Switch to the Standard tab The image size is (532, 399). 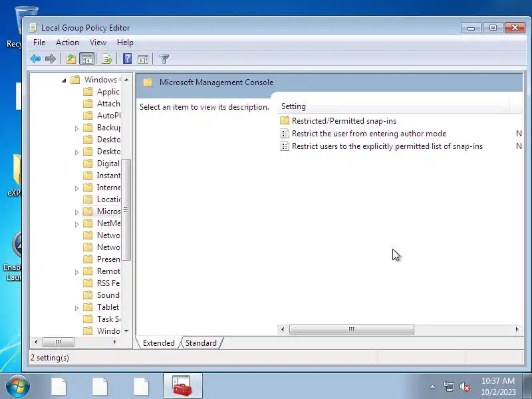pyautogui.click(x=201, y=343)
